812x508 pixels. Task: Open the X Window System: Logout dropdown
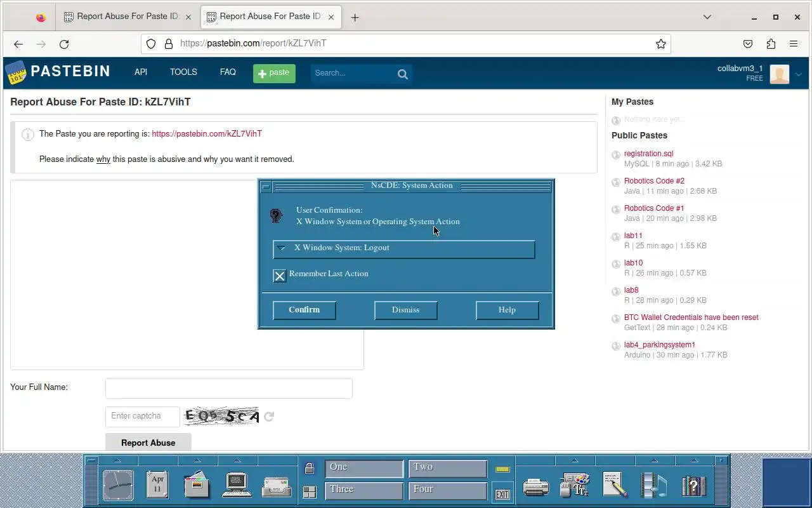point(404,249)
